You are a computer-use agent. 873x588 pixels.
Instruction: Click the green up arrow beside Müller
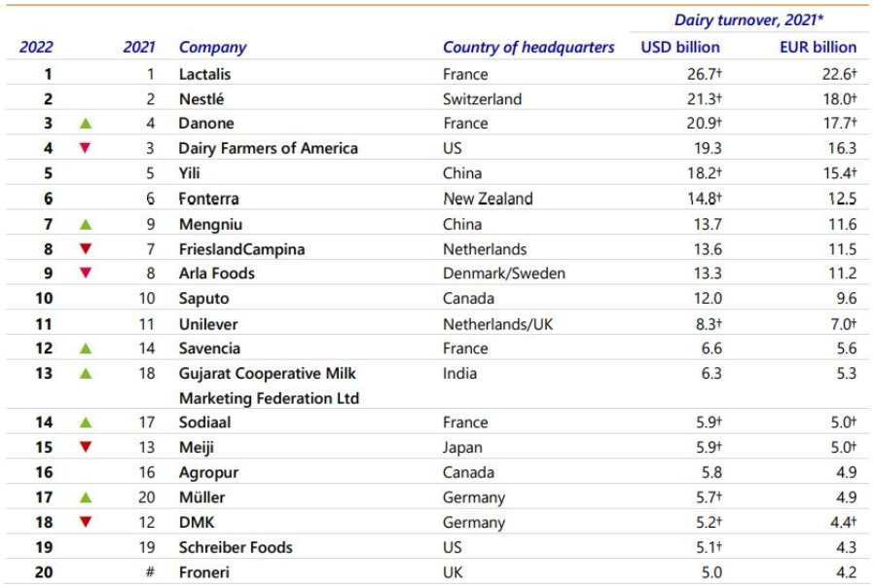click(86, 497)
